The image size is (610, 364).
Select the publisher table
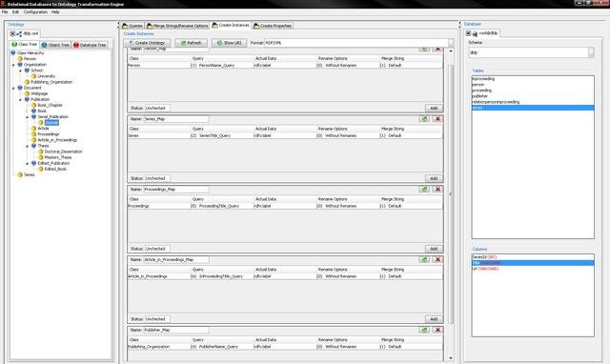[533, 96]
